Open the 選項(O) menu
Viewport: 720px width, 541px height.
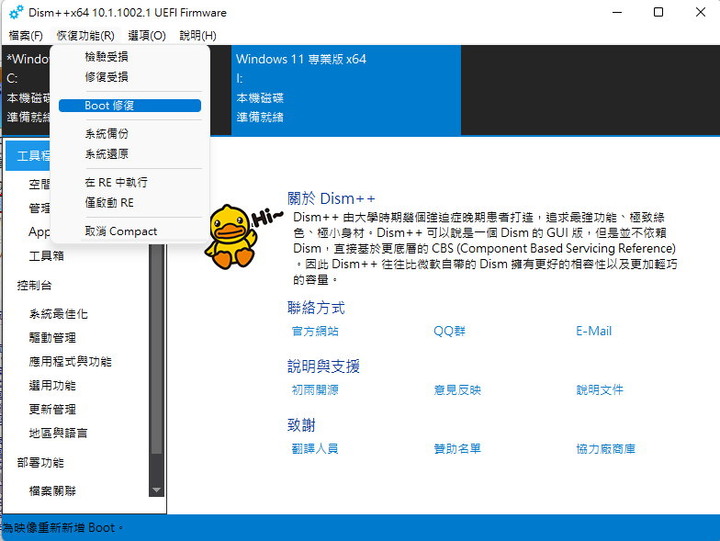(x=147, y=35)
